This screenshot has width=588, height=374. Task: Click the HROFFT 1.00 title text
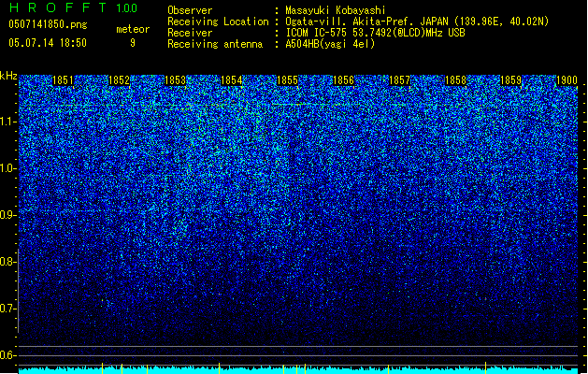point(73,7)
